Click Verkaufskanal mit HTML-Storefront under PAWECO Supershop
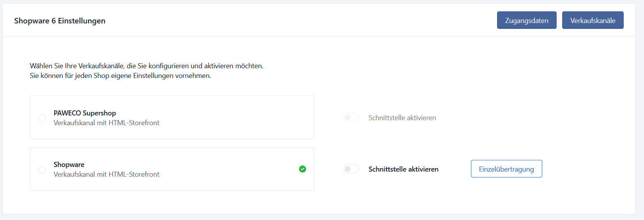The image size is (644, 220). (x=106, y=123)
